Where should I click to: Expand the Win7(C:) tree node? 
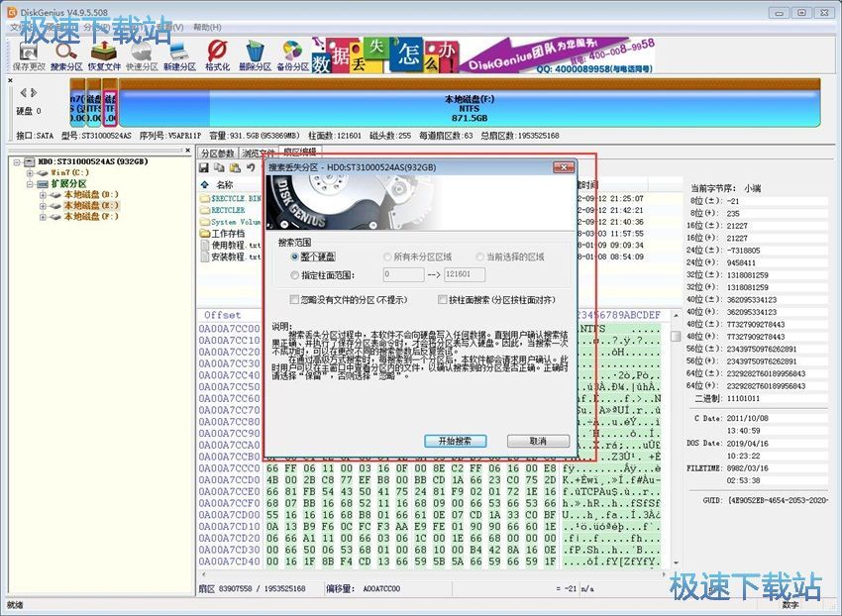(30, 173)
